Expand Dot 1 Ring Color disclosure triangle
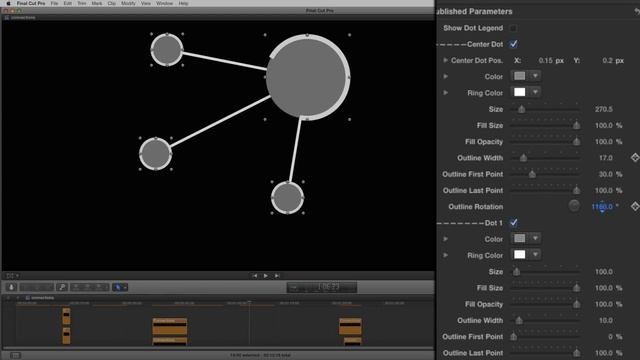The image size is (640, 360). [445, 255]
